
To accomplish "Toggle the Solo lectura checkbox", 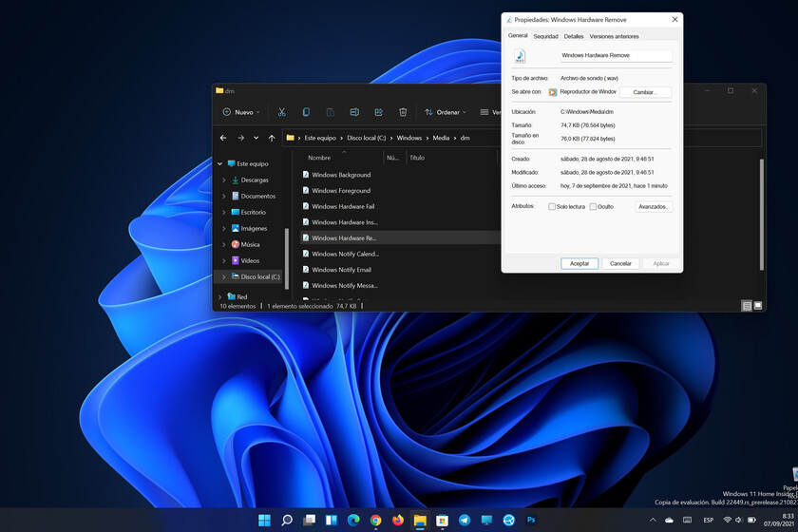I will (552, 207).
